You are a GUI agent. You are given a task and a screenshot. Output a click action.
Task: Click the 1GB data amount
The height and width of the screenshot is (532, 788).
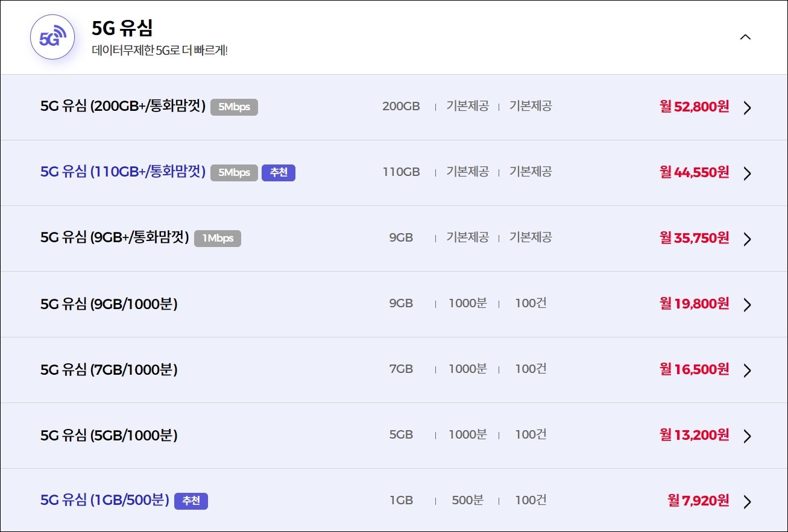pos(401,501)
